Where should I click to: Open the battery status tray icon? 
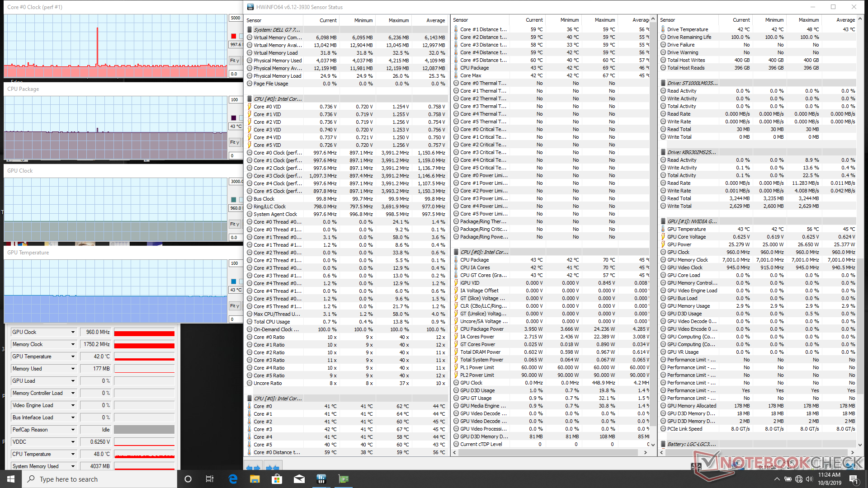click(x=788, y=479)
